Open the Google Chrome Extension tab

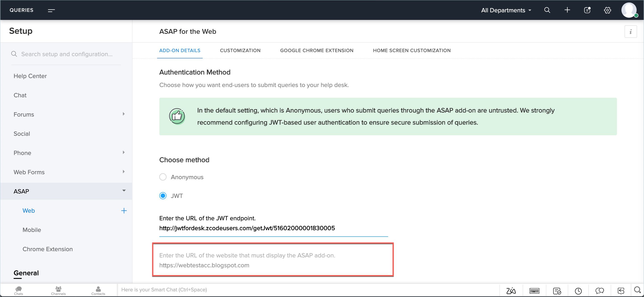point(316,51)
